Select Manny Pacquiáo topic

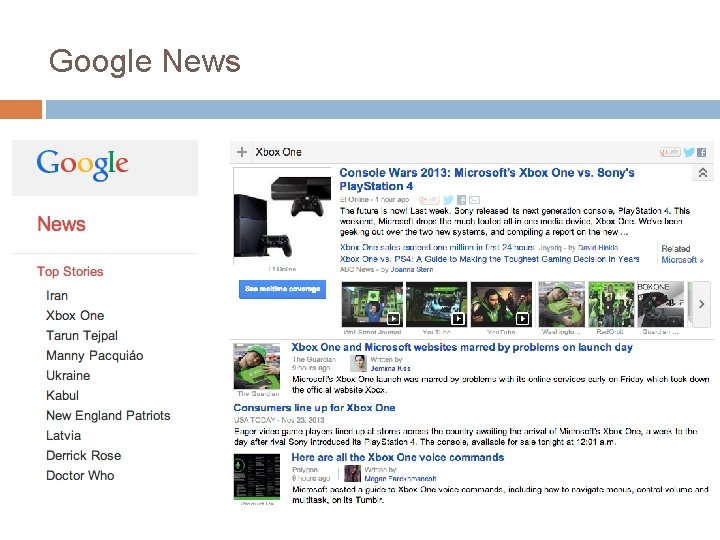point(95,355)
